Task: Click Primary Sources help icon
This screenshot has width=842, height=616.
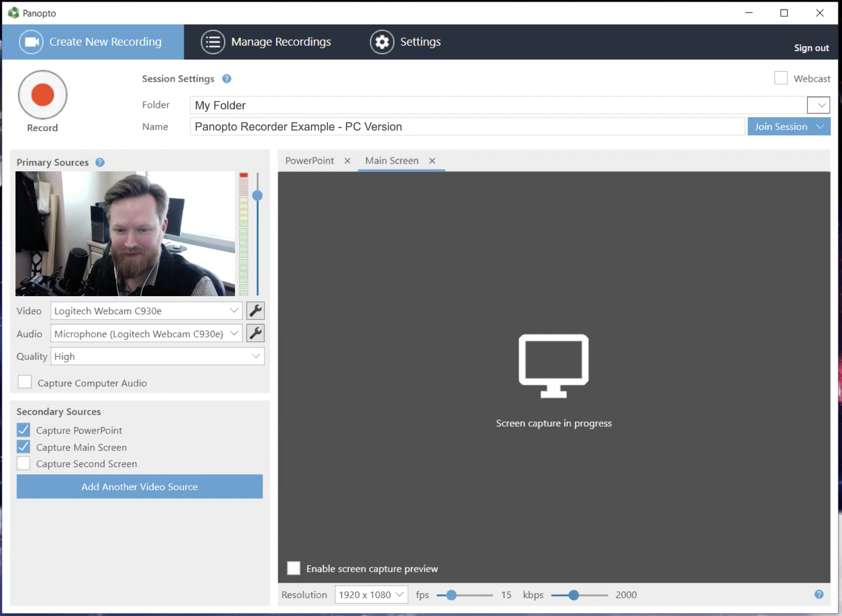Action: [x=100, y=162]
